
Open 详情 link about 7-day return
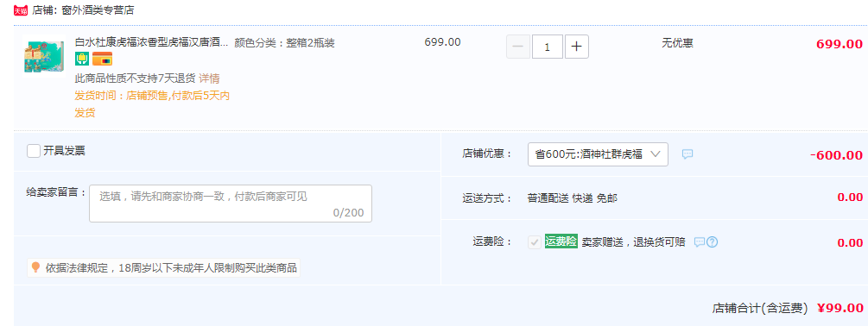[209, 78]
